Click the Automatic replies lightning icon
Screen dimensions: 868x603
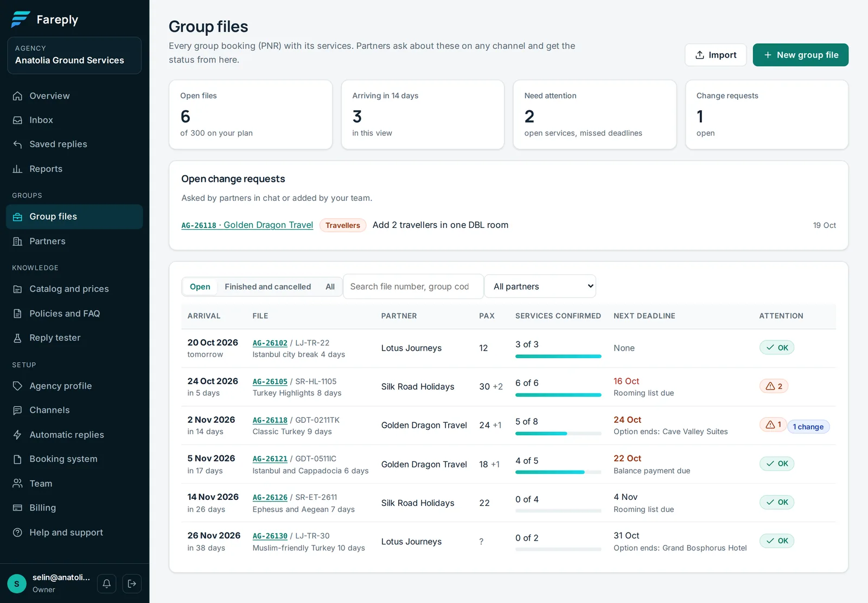pos(17,435)
